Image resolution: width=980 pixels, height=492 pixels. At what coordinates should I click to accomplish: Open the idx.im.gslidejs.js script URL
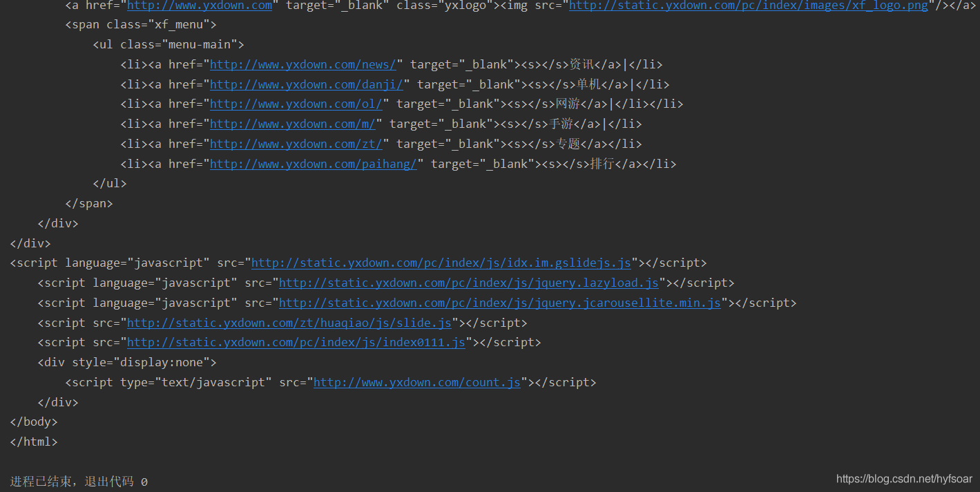(441, 263)
